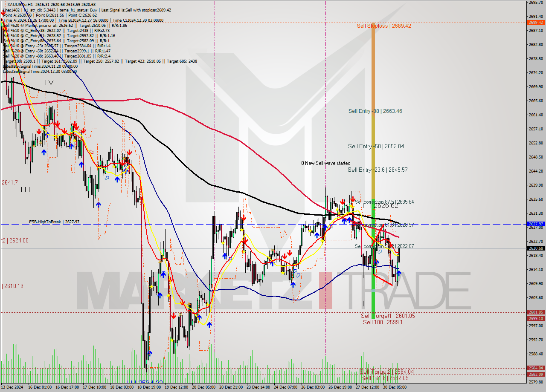Select the 2609.90 price axis label

pos(535,283)
